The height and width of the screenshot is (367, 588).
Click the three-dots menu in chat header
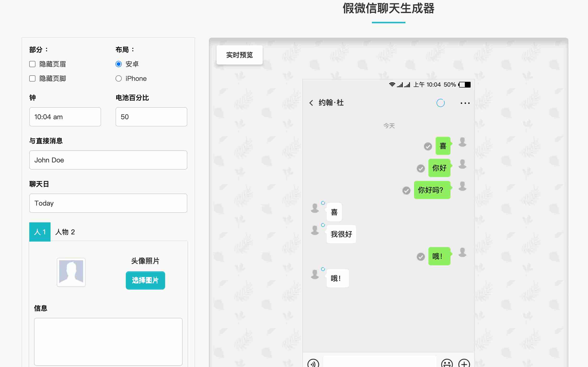point(465,103)
